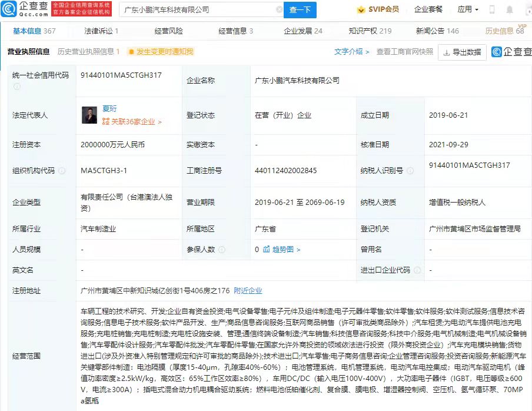Open the notification bell icon
Image resolution: width=532 pixels, height=411 pixels.
click(x=510, y=9)
